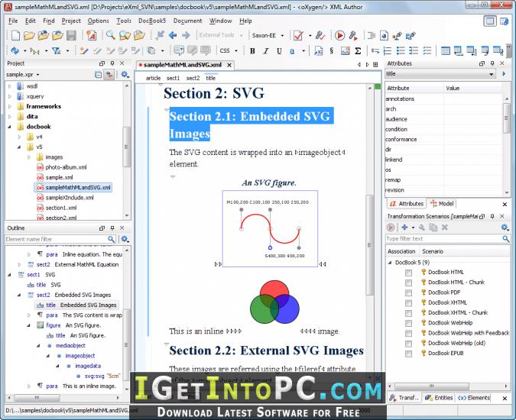Click the sect1 breadcrumb
Viewport: 516px width, 420px height.
[173, 78]
